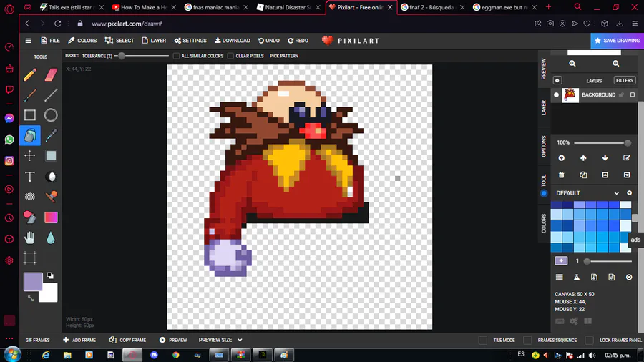This screenshot has width=644, height=362.
Task: Delete layer with trash icon
Action: coord(562,175)
